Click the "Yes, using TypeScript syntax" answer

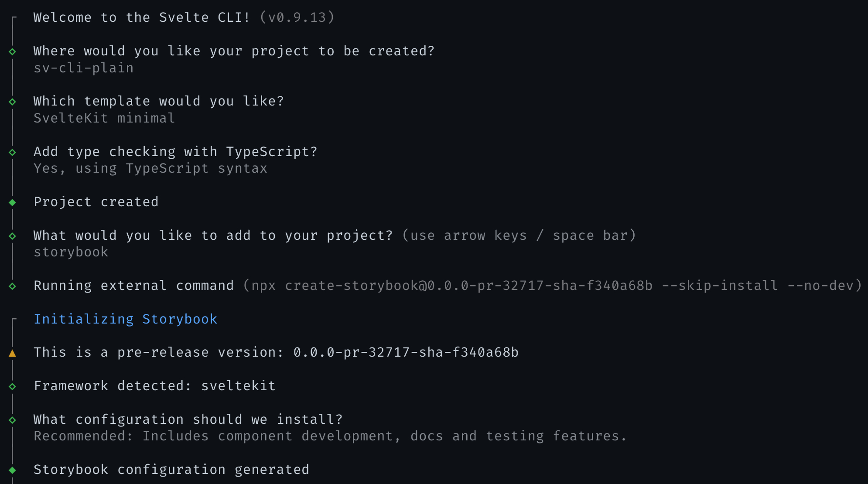pyautogui.click(x=150, y=168)
